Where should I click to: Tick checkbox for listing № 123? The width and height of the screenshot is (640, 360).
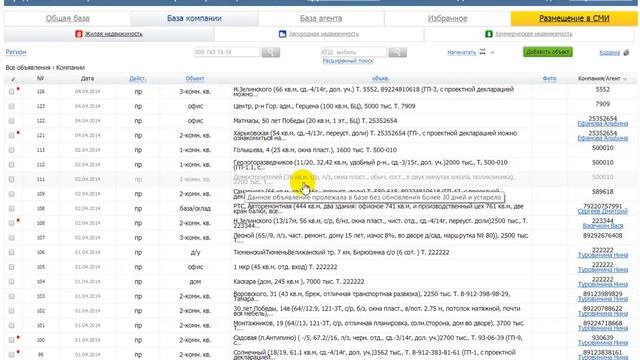coord(11,106)
